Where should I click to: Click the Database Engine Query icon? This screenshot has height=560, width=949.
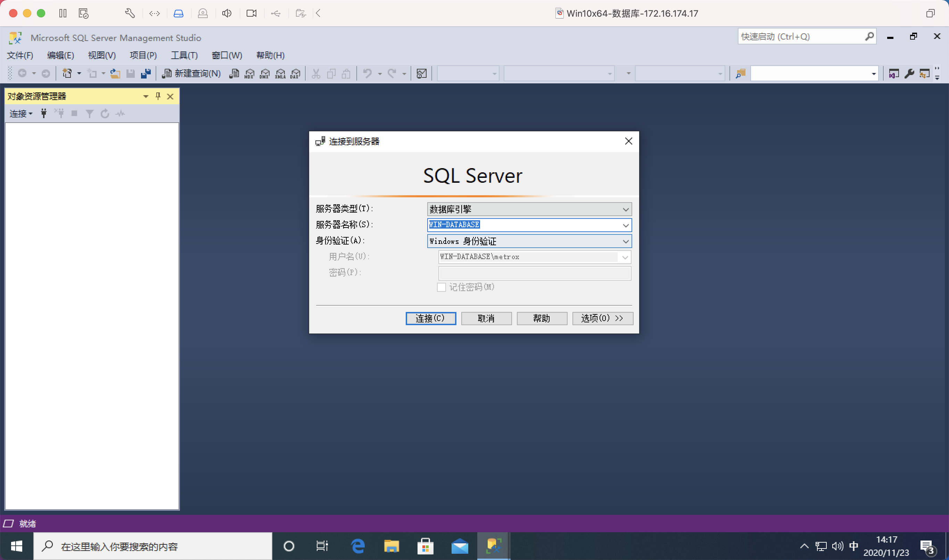coord(234,73)
